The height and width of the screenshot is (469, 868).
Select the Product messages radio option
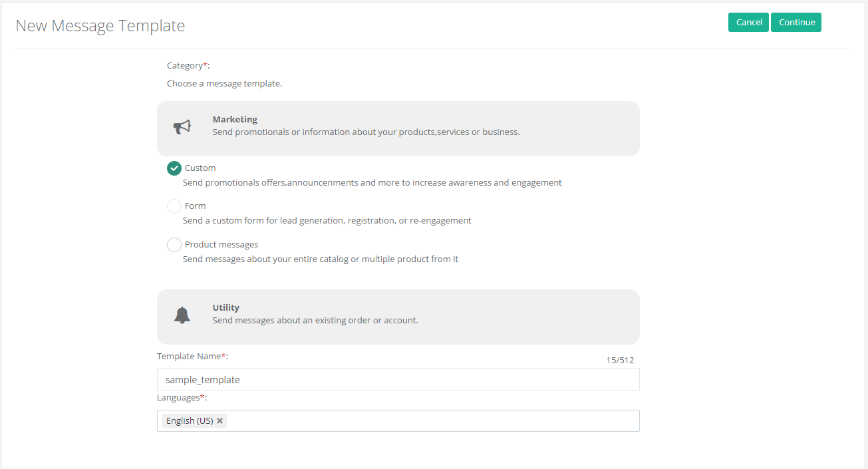[x=174, y=245]
